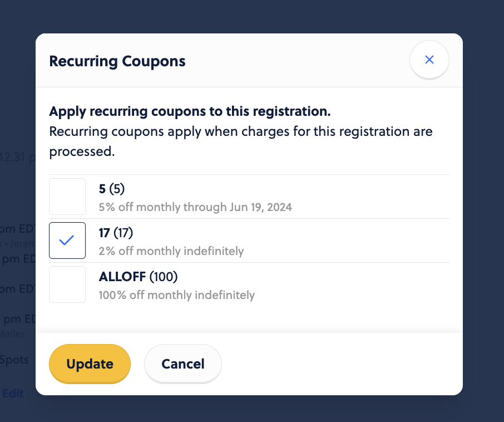Click "Apply recurring coupons to this registration" heading
This screenshot has height=422, width=504.
[x=190, y=111]
